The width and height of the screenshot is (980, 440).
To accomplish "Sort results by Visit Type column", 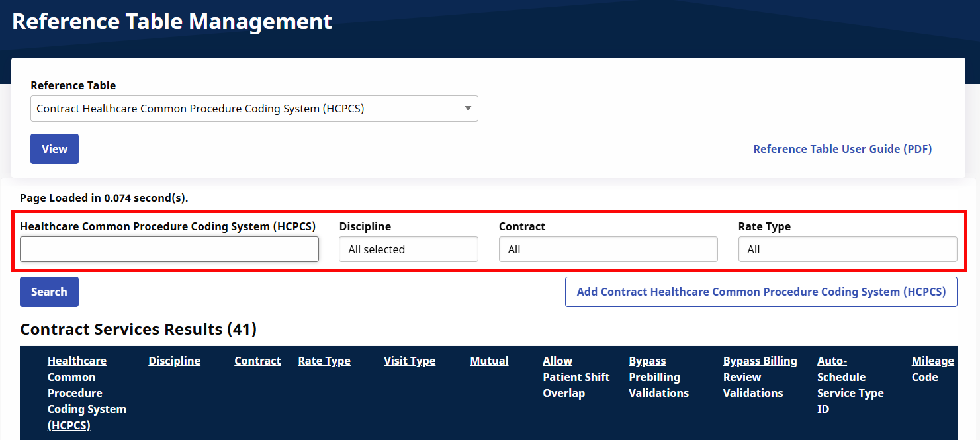I will [x=410, y=361].
